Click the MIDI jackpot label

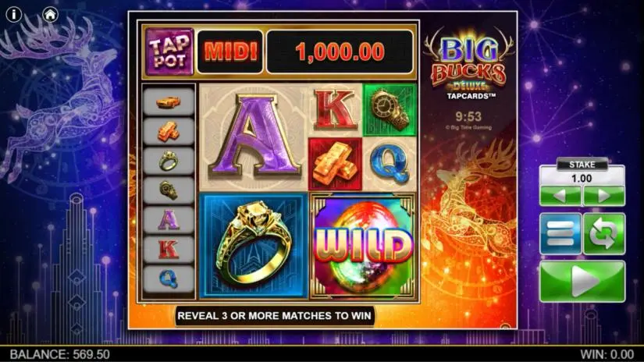click(230, 51)
